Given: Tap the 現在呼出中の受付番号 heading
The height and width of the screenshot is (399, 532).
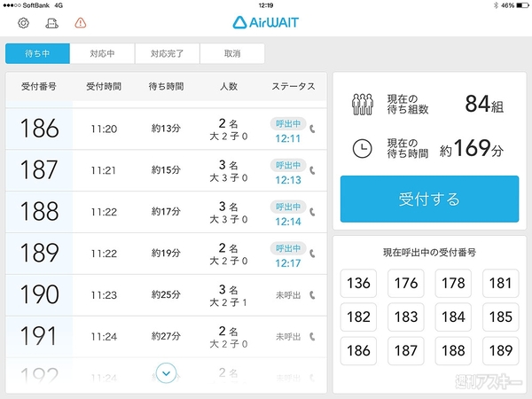Looking at the screenshot, I should click(429, 253).
